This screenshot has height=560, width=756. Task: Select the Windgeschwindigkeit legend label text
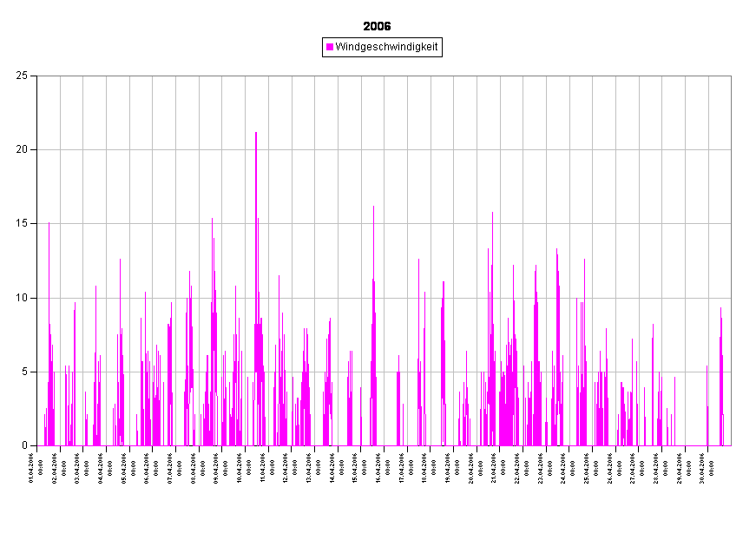(386, 47)
